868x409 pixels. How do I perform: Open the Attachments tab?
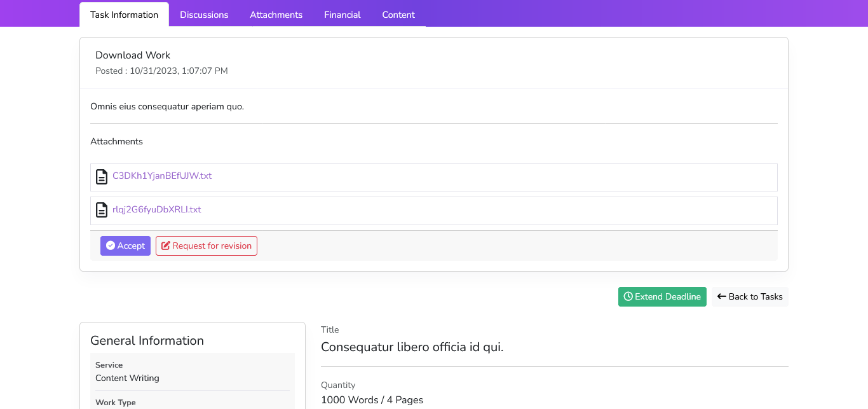pos(276,15)
